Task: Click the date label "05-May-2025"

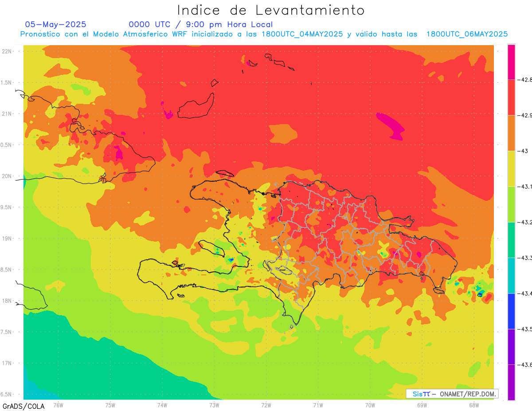Action: [x=55, y=24]
